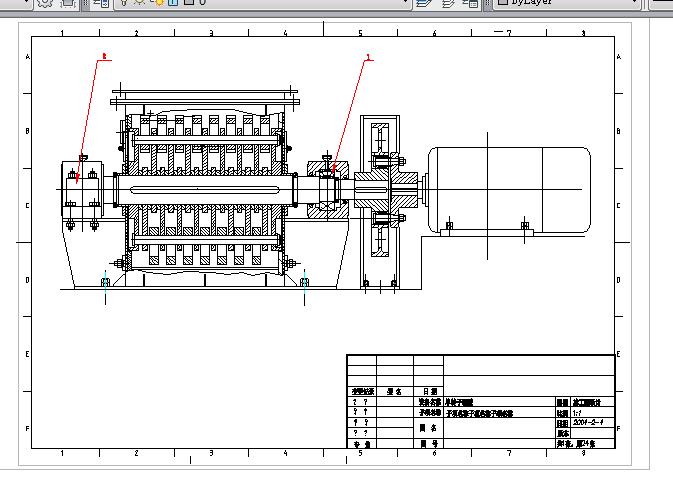Screen dimensions: 673x483
Task: Select the "图号" cell in title block
Action: pos(428,444)
